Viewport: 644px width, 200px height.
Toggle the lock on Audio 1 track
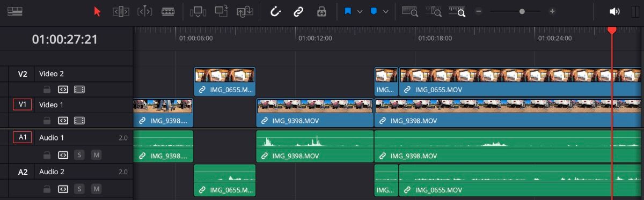click(47, 155)
